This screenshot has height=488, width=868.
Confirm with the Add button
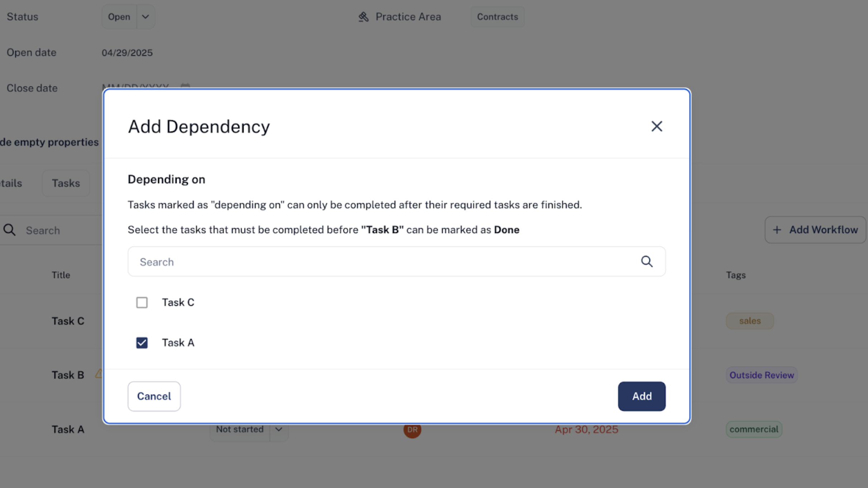[642, 396]
